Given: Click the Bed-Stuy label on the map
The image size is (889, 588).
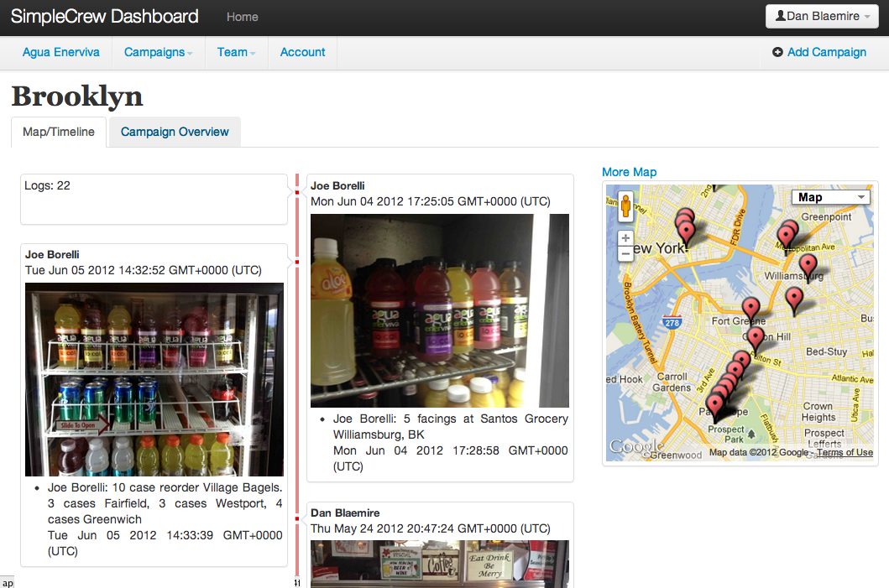Looking at the screenshot, I should 827,351.
